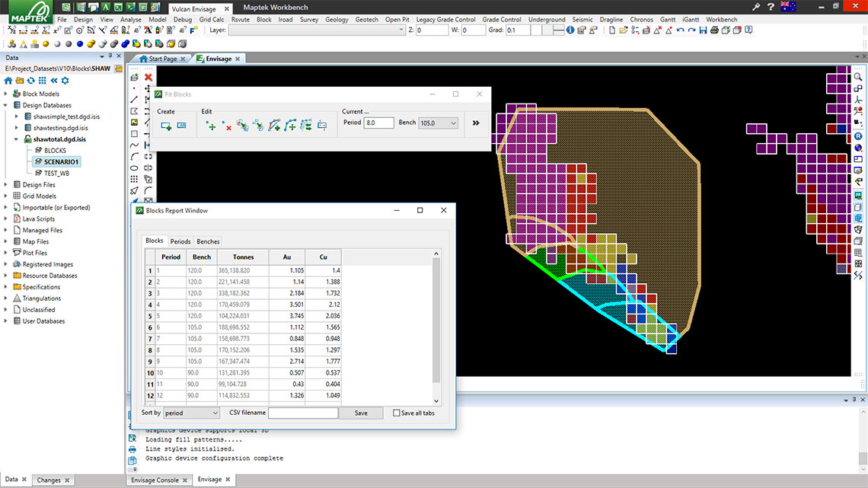
Task: Click the create pit block icon
Action: click(x=165, y=126)
